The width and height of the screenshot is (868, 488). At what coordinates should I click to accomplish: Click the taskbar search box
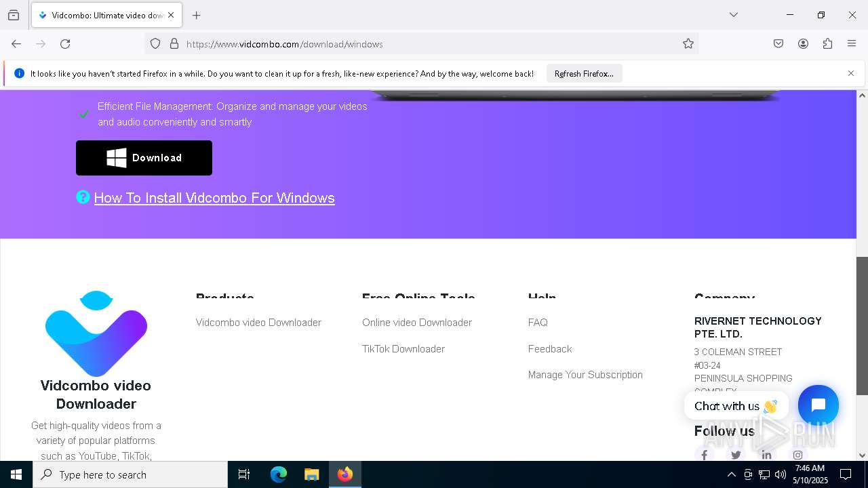pos(130,474)
